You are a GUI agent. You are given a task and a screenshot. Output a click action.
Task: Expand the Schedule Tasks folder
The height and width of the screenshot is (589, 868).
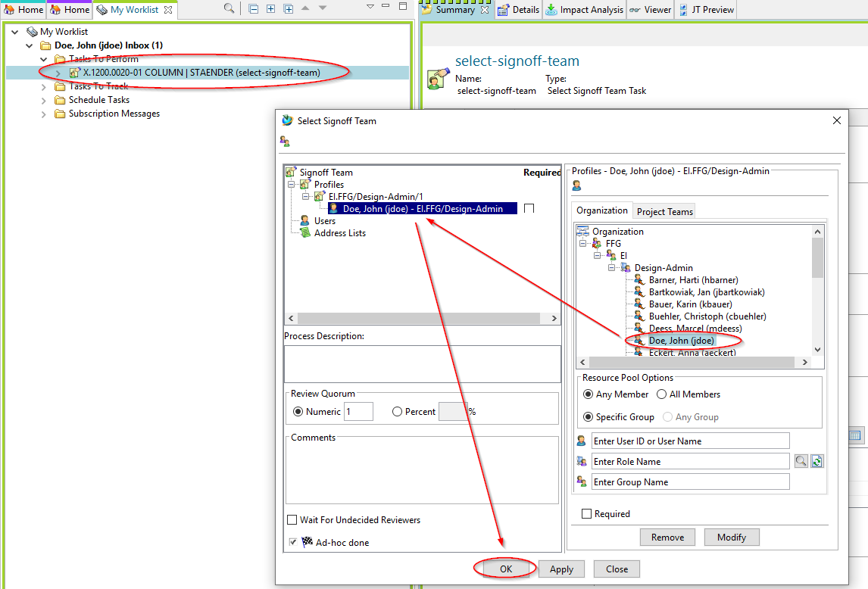coord(44,100)
